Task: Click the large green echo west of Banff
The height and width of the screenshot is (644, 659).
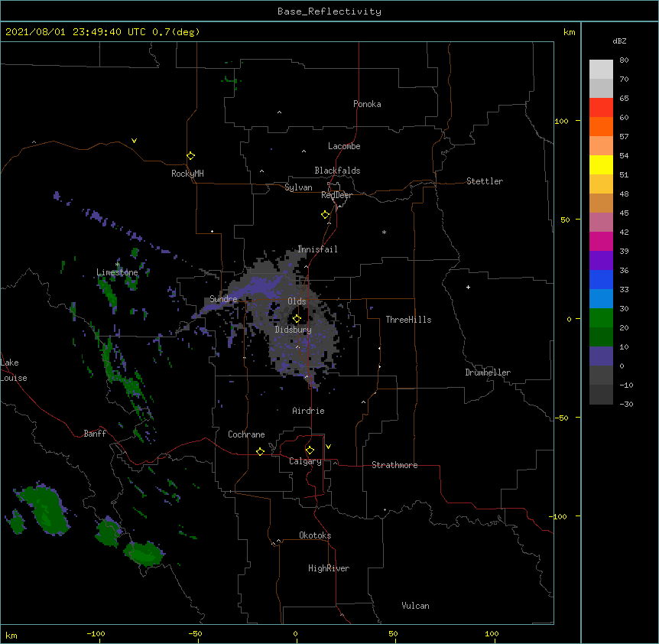Action: (44, 509)
